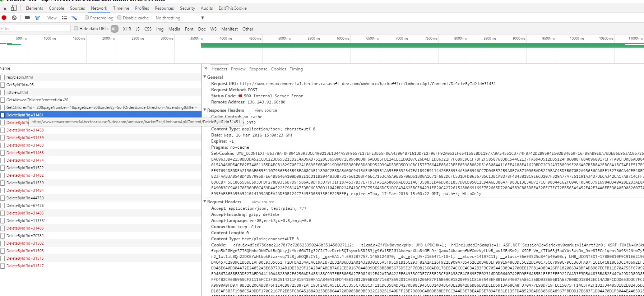Check the Disable cache option
Viewport: 644px width, 296px height.
click(x=120, y=18)
